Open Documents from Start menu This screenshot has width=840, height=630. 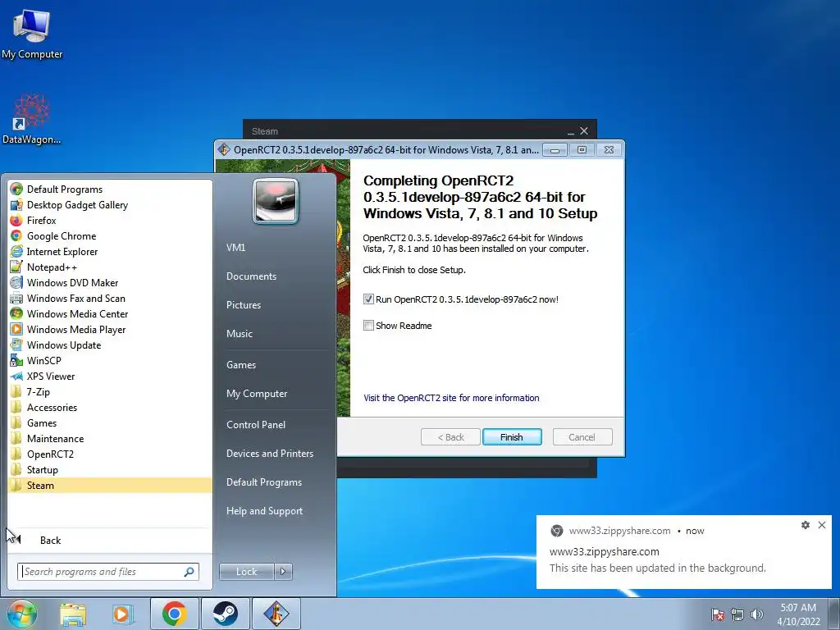tap(251, 276)
